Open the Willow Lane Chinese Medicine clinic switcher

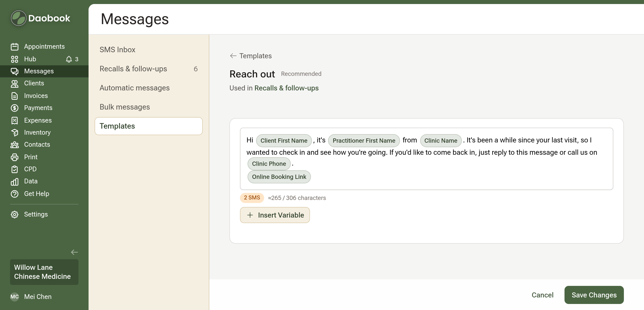(x=44, y=272)
